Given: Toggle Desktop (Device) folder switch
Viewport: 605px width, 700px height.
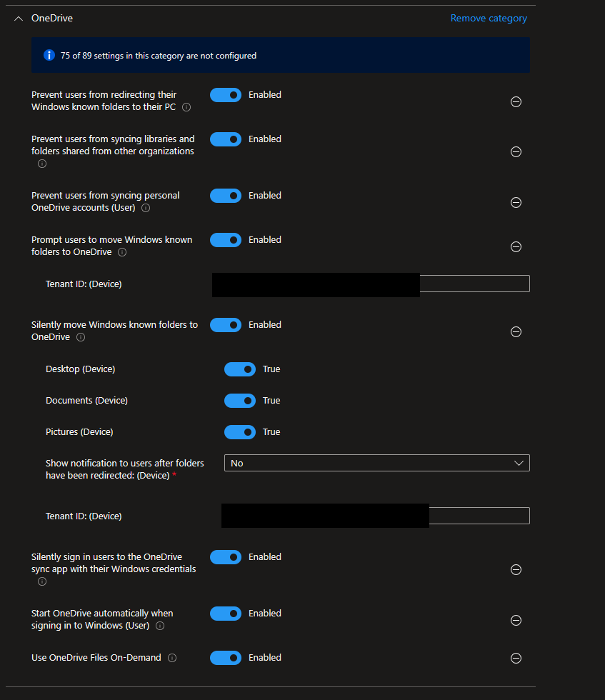Looking at the screenshot, I should [x=239, y=369].
